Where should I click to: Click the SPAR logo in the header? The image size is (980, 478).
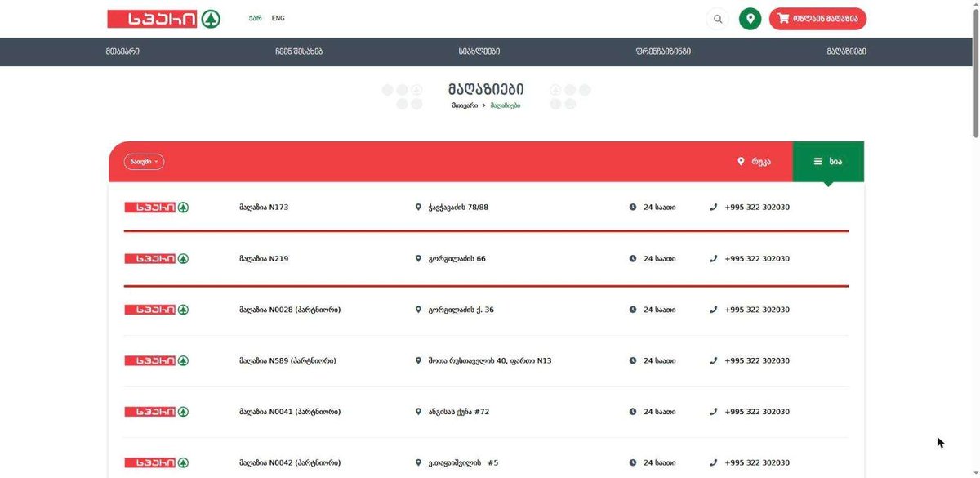coord(164,19)
